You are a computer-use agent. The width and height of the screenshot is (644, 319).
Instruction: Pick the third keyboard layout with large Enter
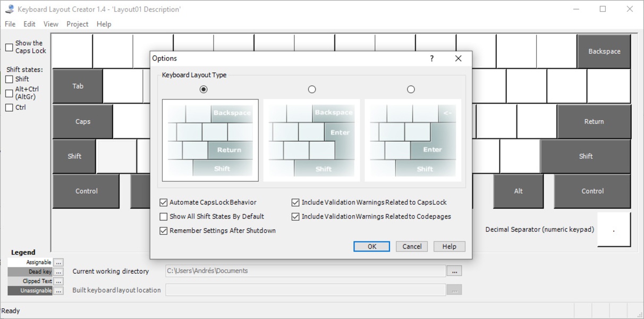tap(413, 140)
